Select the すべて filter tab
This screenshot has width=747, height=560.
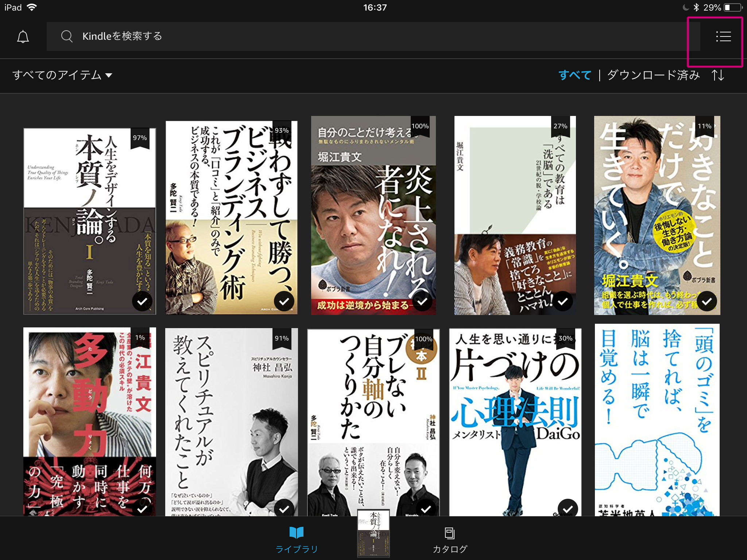[x=574, y=75]
